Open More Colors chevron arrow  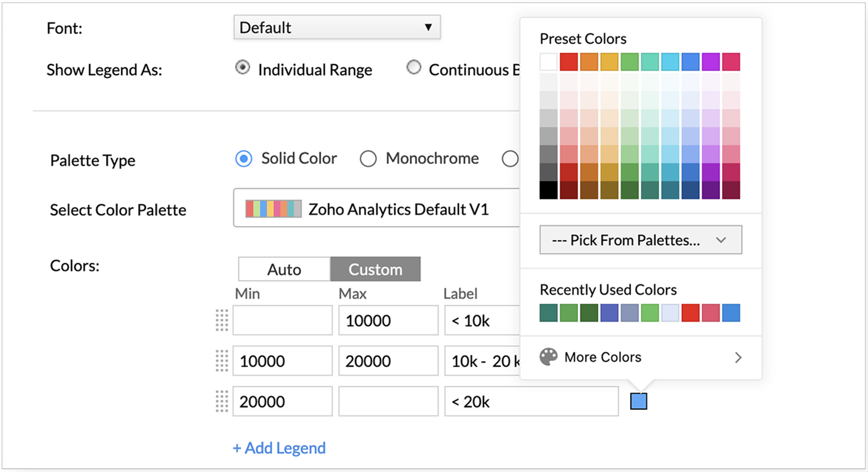tap(738, 357)
